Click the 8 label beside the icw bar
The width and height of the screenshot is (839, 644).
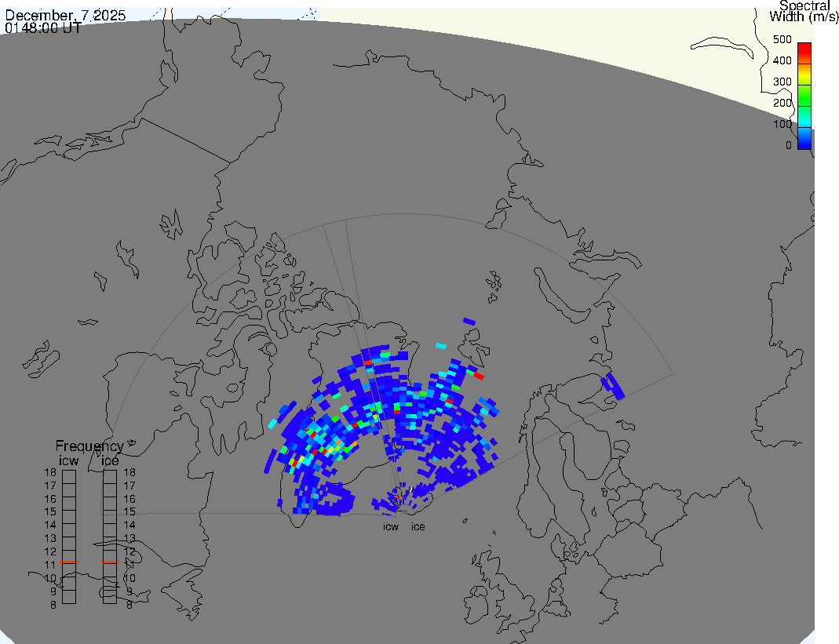coord(53,605)
